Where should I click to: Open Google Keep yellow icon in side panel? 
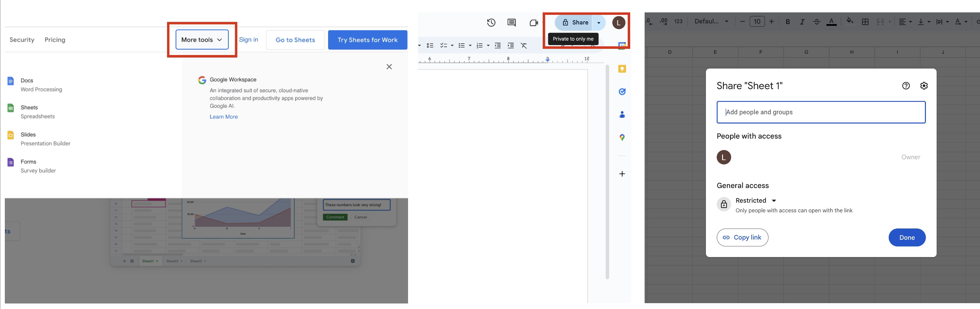[622, 69]
